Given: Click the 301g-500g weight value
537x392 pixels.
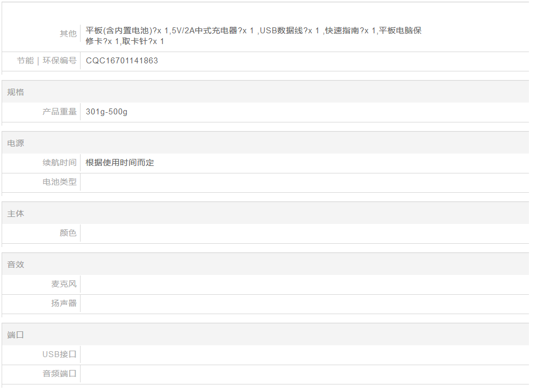Looking at the screenshot, I should [x=106, y=112].
